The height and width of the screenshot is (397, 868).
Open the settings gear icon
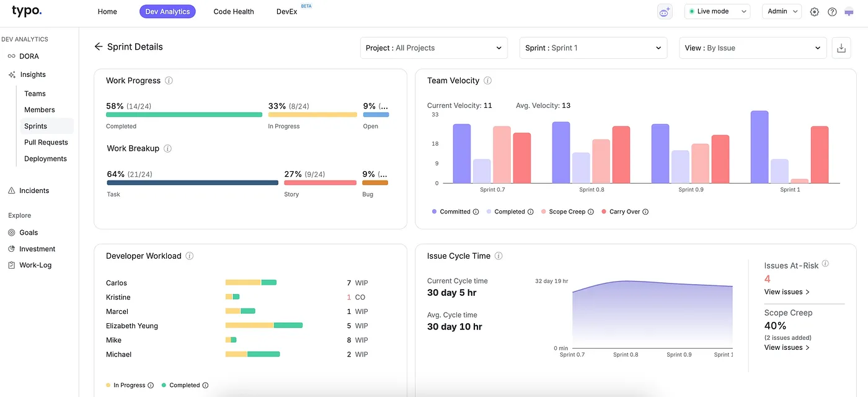tap(815, 12)
